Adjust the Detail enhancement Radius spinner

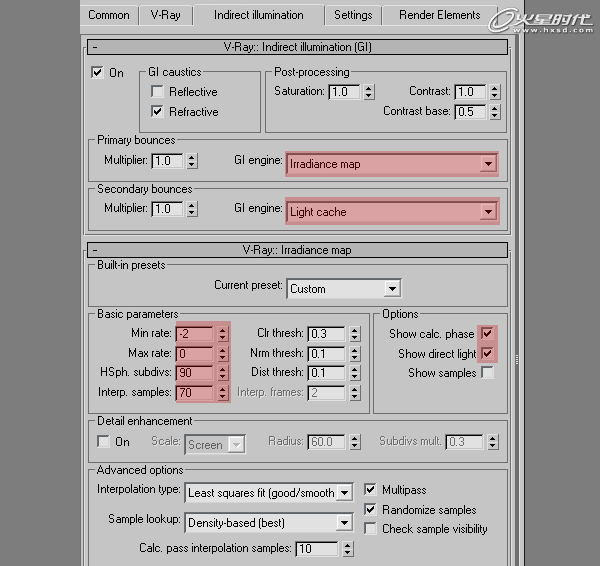point(354,442)
